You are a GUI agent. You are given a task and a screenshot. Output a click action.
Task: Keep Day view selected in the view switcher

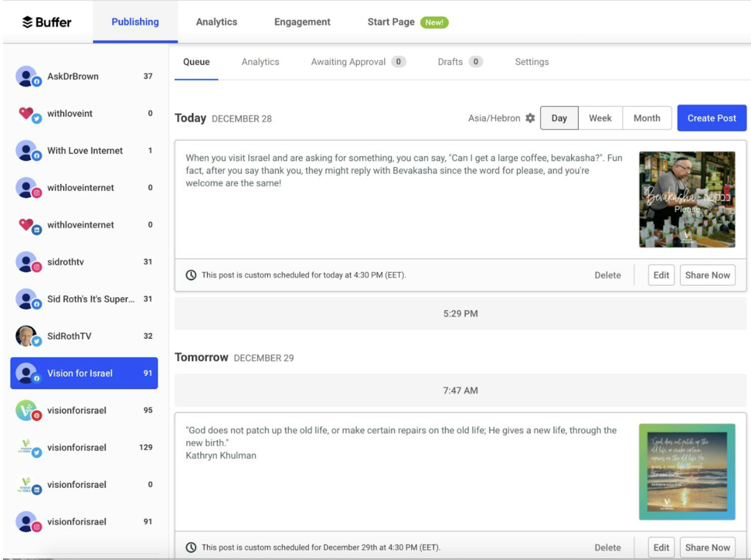(x=559, y=118)
